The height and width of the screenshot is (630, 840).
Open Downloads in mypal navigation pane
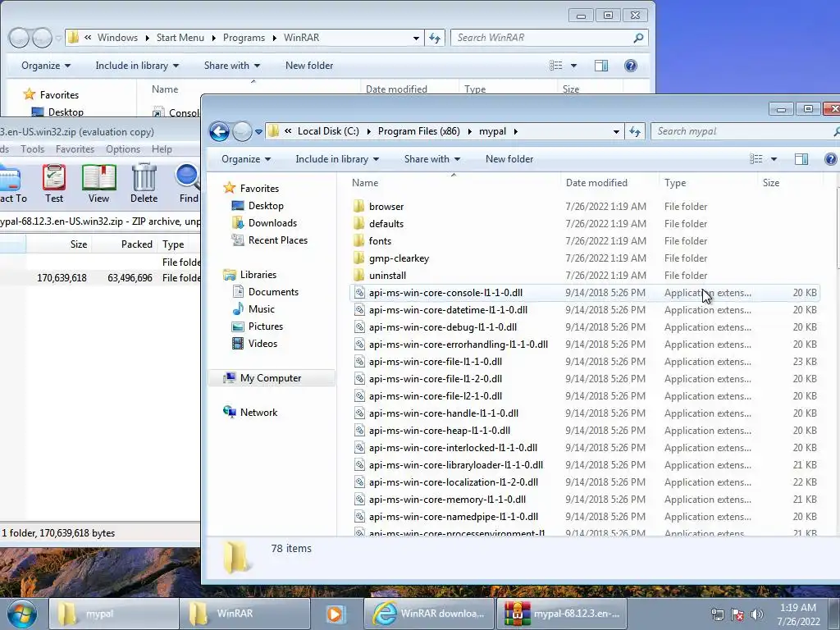(272, 223)
